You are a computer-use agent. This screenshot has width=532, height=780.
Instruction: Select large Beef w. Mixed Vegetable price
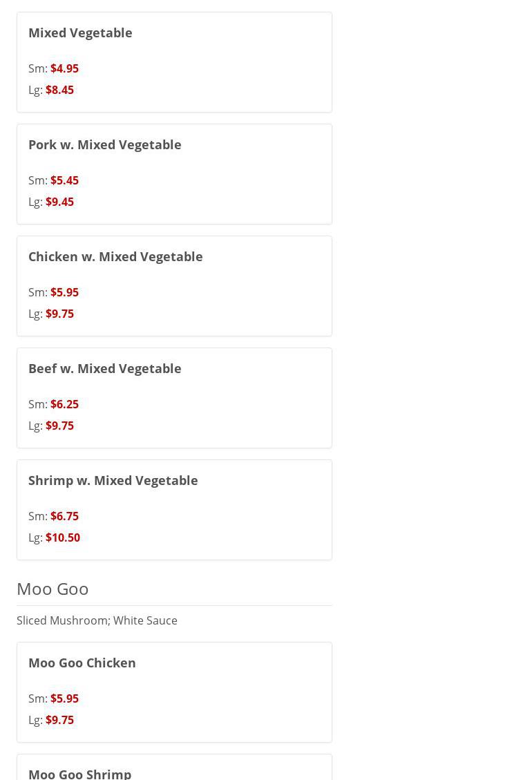[59, 426]
